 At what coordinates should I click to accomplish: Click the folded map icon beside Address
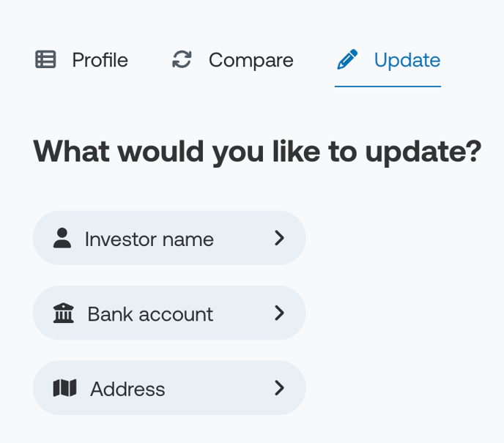(64, 388)
